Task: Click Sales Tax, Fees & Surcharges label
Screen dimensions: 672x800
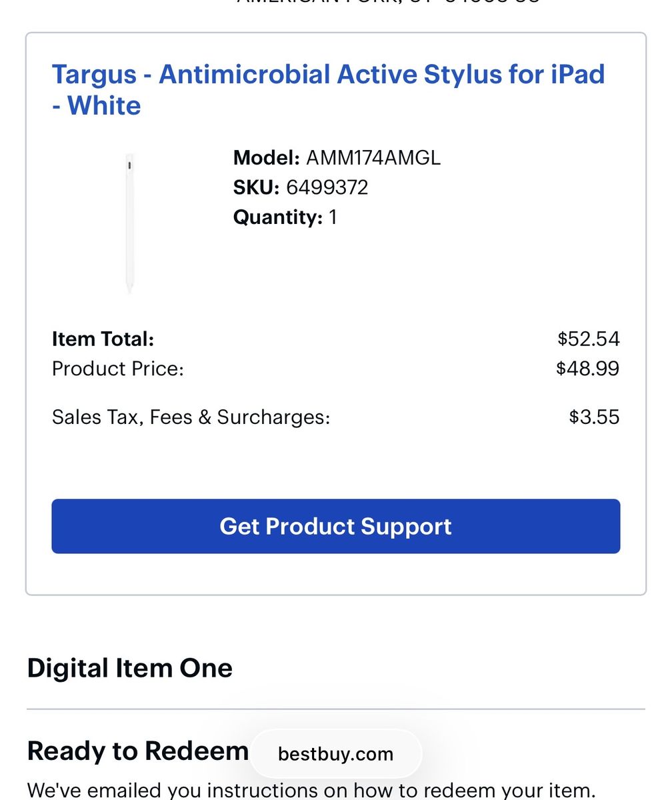Action: point(191,417)
